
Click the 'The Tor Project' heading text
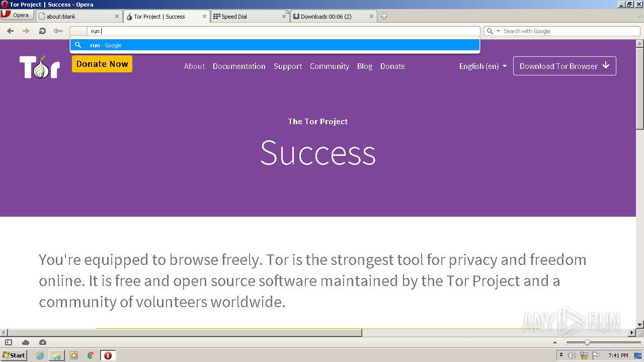(318, 121)
